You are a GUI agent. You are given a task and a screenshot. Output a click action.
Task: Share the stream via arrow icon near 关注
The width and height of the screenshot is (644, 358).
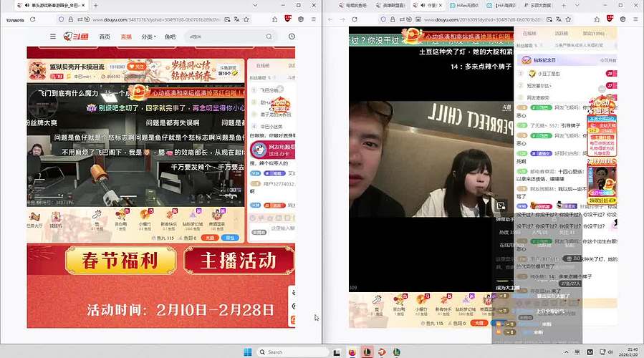pyautogui.click(x=153, y=67)
